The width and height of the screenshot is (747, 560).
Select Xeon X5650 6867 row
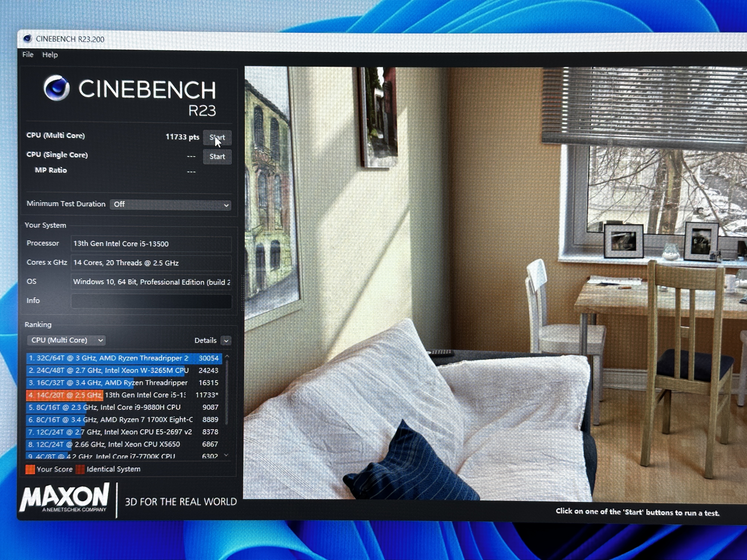click(x=124, y=444)
